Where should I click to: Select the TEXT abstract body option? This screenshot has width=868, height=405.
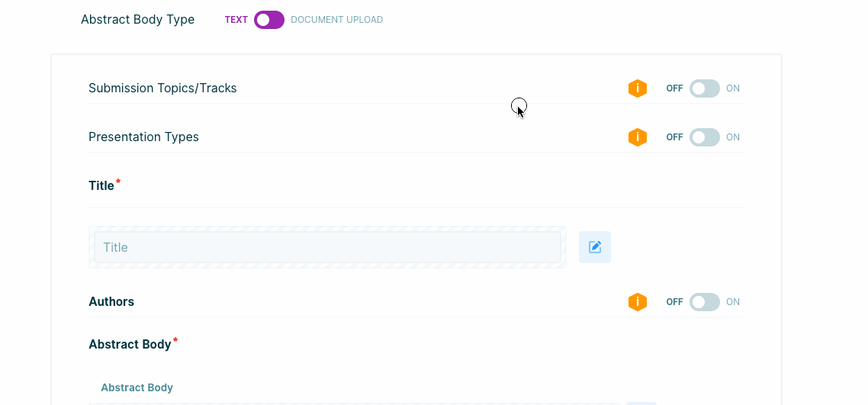click(x=236, y=20)
